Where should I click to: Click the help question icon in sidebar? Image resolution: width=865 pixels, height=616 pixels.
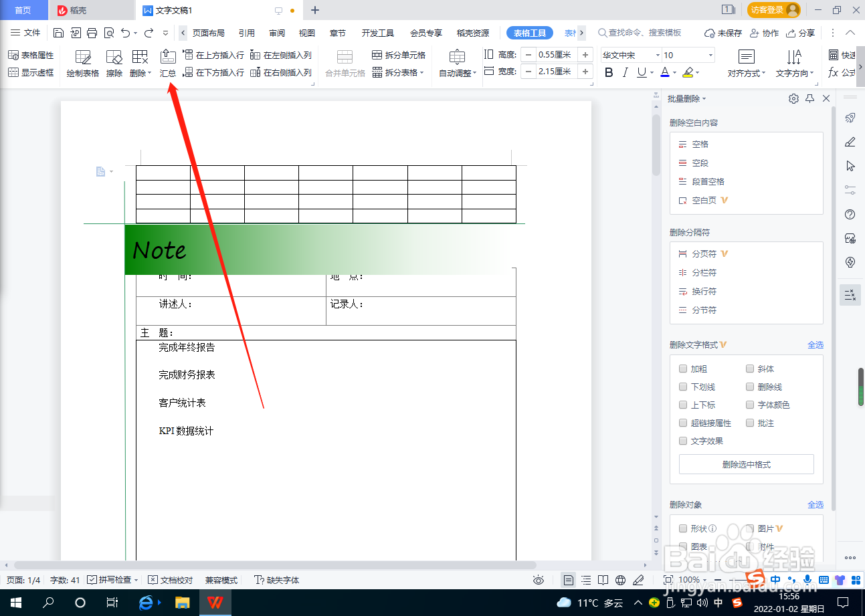click(850, 214)
